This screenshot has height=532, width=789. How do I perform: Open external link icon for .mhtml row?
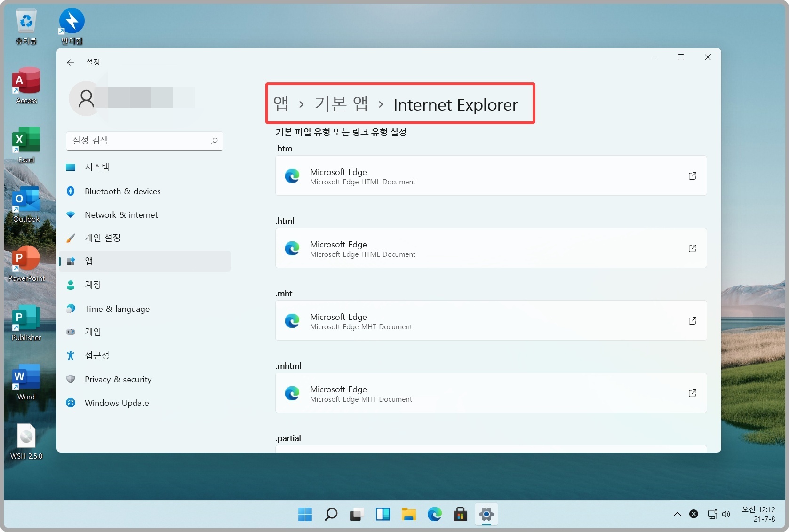tap(692, 393)
